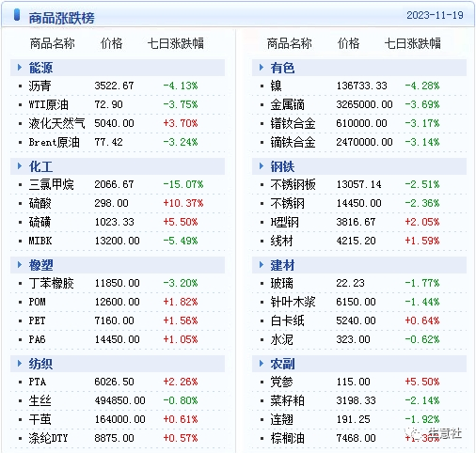Select the 连翘 commodity name

(281, 419)
